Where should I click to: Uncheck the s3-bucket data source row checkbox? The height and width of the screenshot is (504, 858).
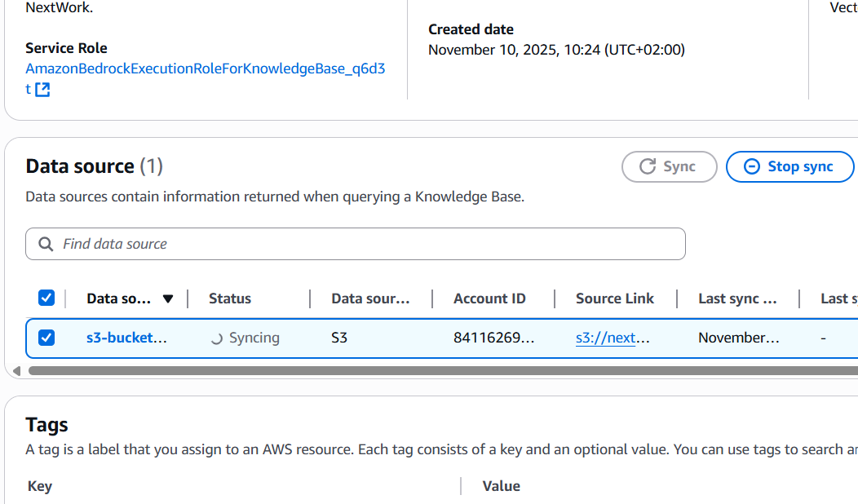point(46,338)
